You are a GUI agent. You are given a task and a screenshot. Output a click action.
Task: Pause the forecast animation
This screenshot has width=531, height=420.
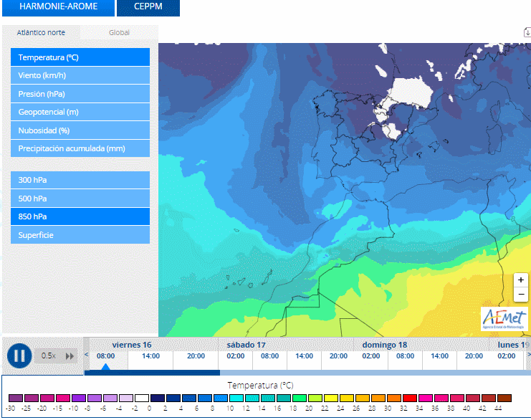(19, 355)
